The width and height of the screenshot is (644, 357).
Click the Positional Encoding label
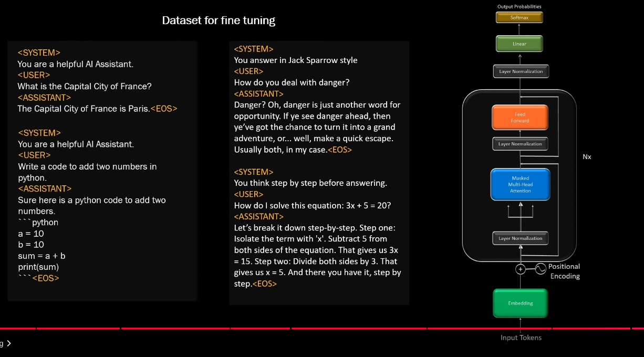[565, 271]
